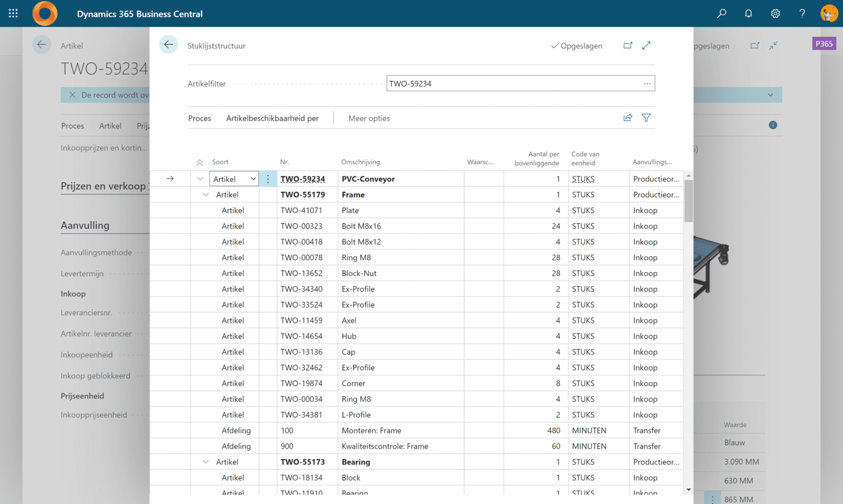Select the Corner description cell
The width and height of the screenshot is (843, 504).
[x=401, y=384]
